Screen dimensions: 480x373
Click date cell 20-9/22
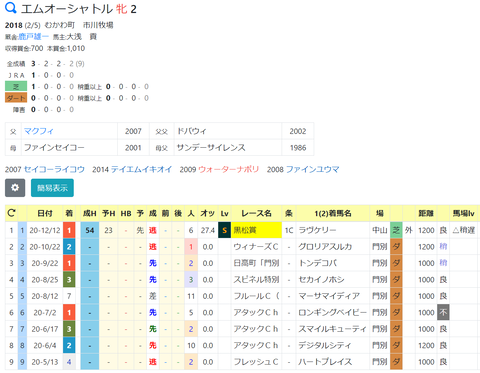coord(45,263)
